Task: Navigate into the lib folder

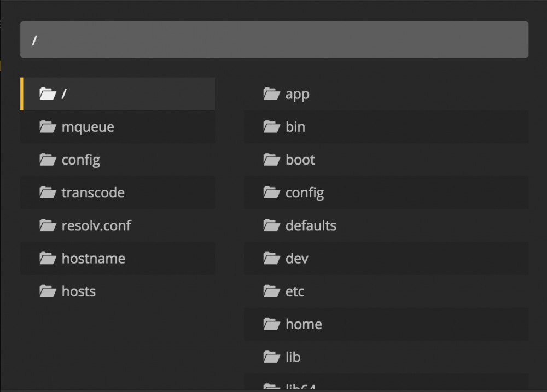Action: 386,357
